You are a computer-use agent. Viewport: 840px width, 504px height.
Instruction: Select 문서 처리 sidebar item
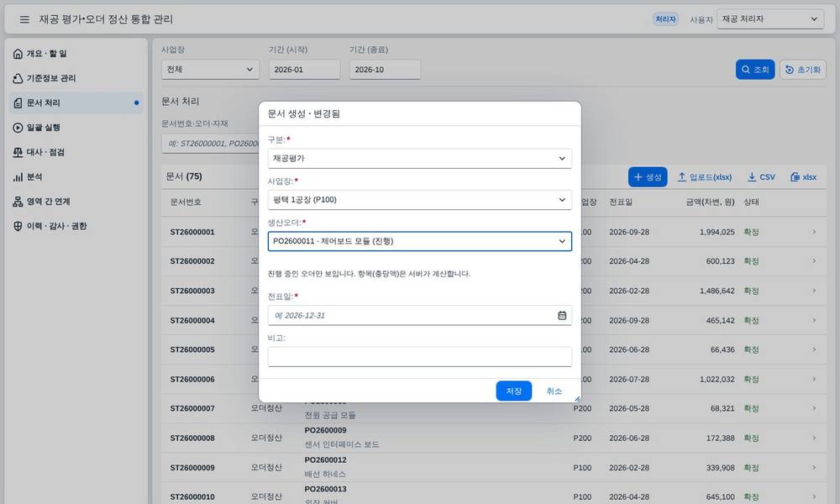click(x=76, y=102)
